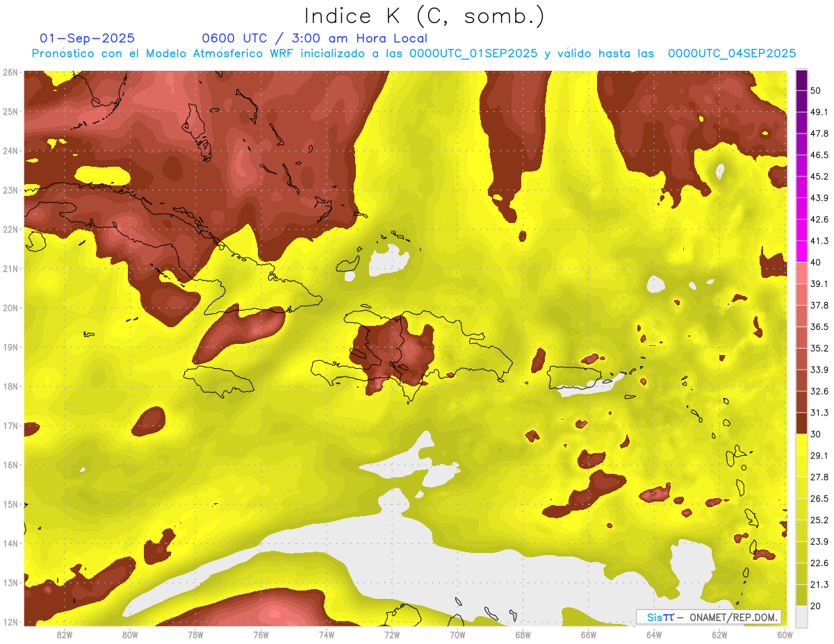Click the colorbar value 39.1

(819, 283)
